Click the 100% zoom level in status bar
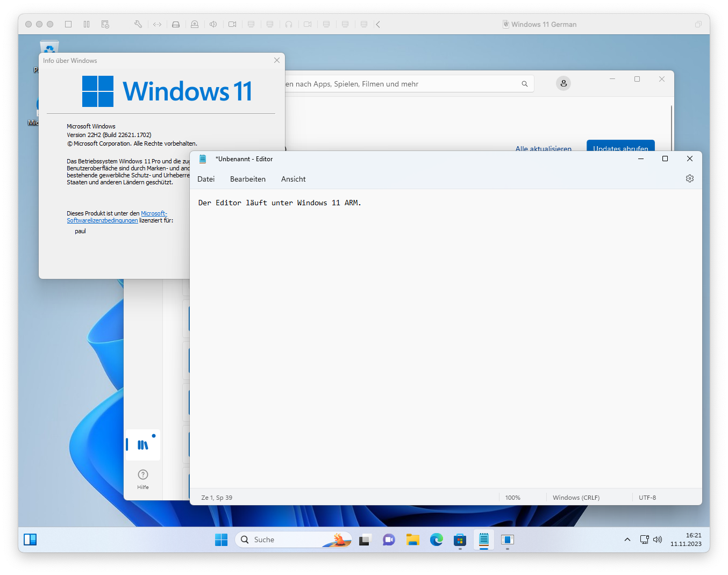728x575 pixels. 513,498
